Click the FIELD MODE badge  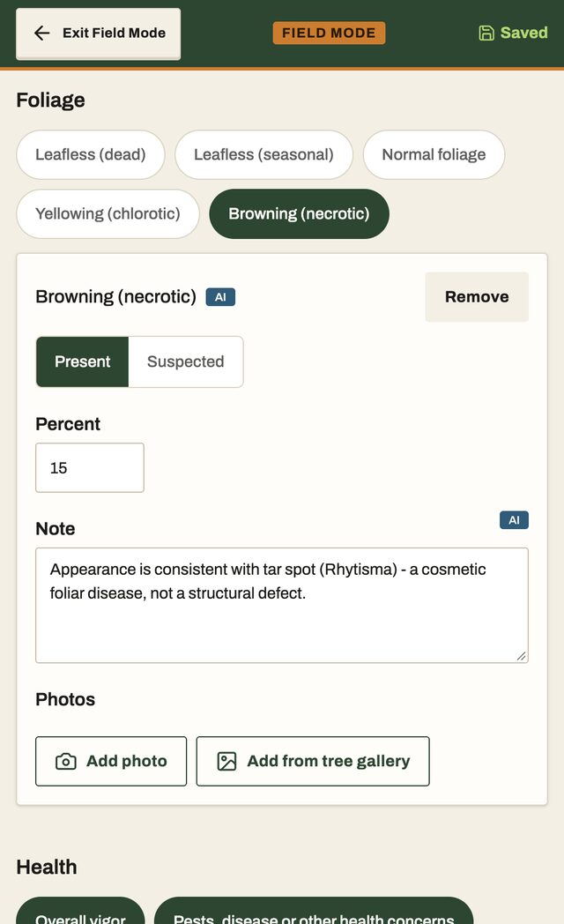tap(329, 33)
